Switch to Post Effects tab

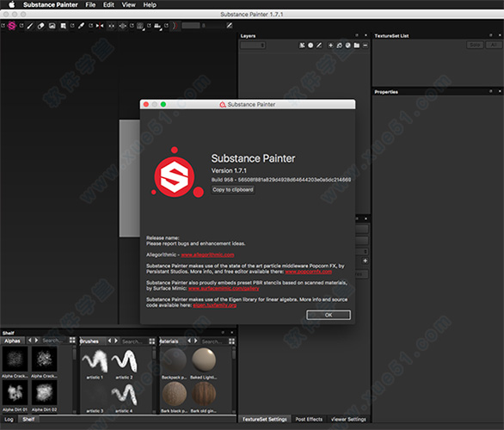coord(309,419)
